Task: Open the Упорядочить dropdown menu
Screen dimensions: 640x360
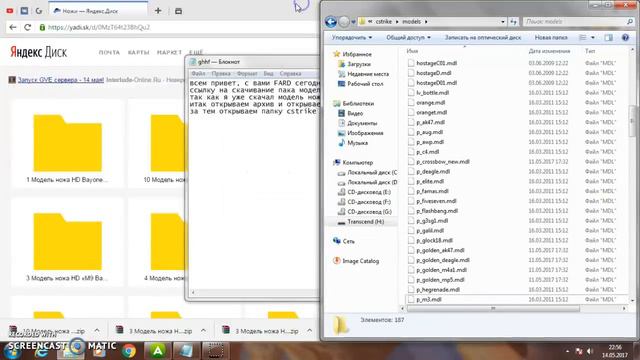Action: (x=351, y=38)
